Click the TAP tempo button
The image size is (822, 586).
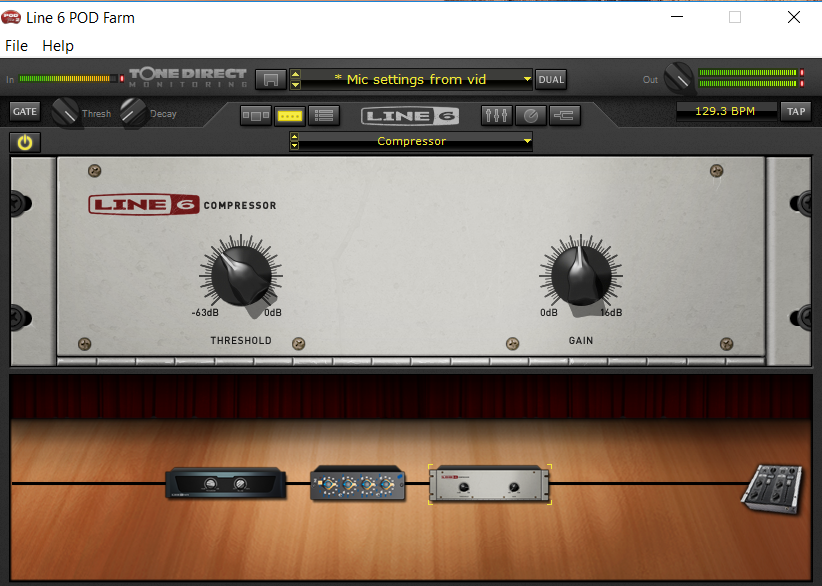point(796,111)
